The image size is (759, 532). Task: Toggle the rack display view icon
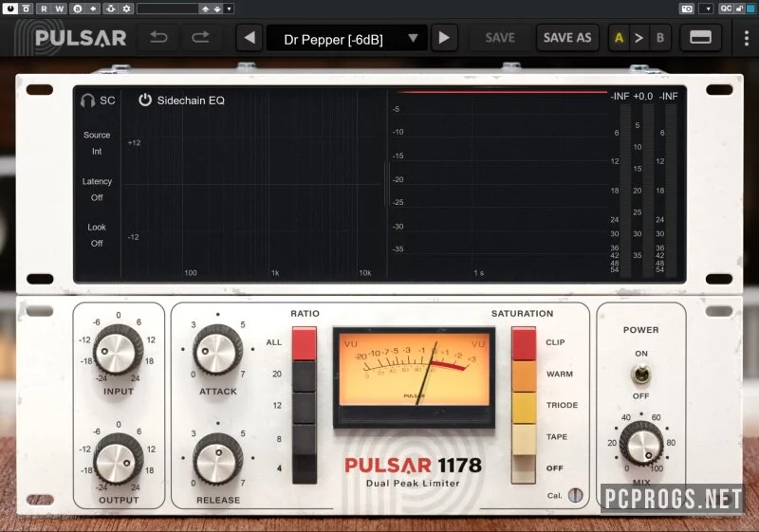click(700, 38)
